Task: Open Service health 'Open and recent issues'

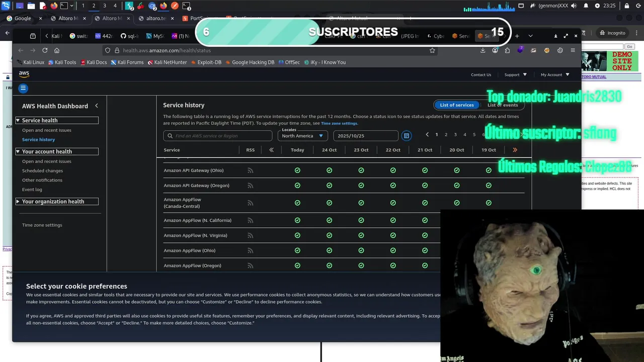Action: coord(47,130)
